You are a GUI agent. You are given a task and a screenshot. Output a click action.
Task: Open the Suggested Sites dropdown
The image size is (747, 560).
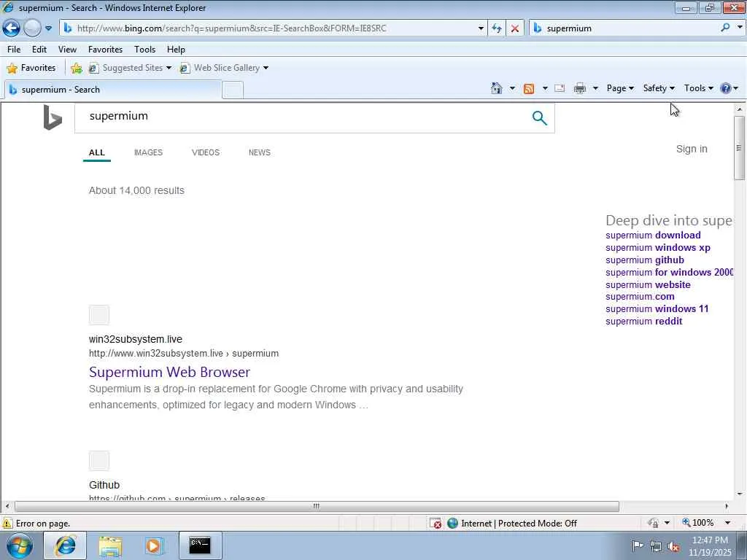coord(130,68)
